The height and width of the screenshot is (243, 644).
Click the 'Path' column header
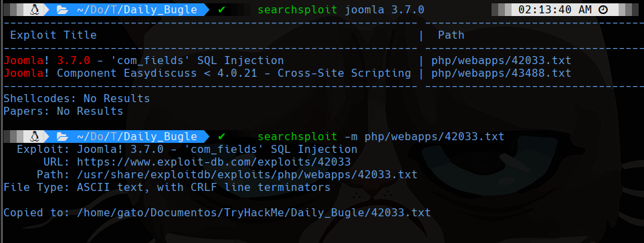tap(451, 35)
